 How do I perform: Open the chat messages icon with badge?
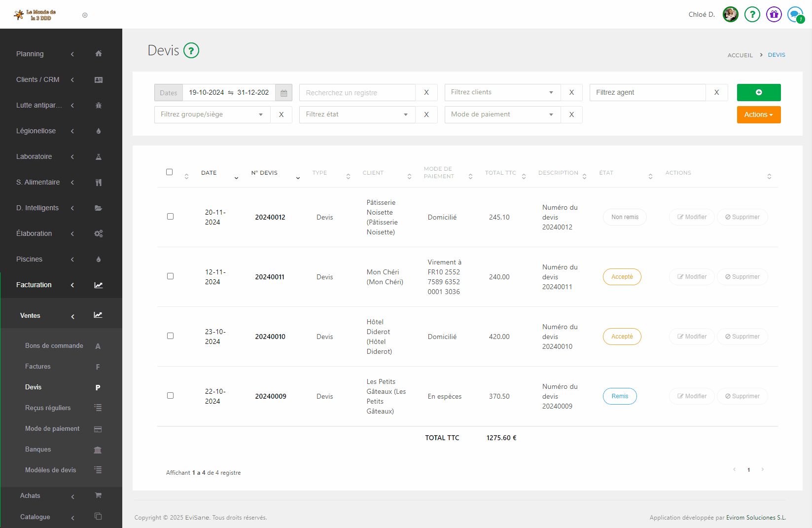tap(796, 15)
